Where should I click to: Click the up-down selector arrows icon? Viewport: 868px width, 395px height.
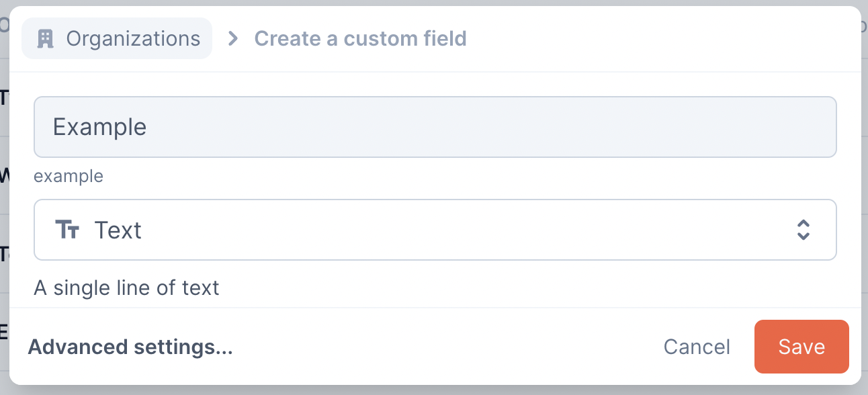pos(803,230)
